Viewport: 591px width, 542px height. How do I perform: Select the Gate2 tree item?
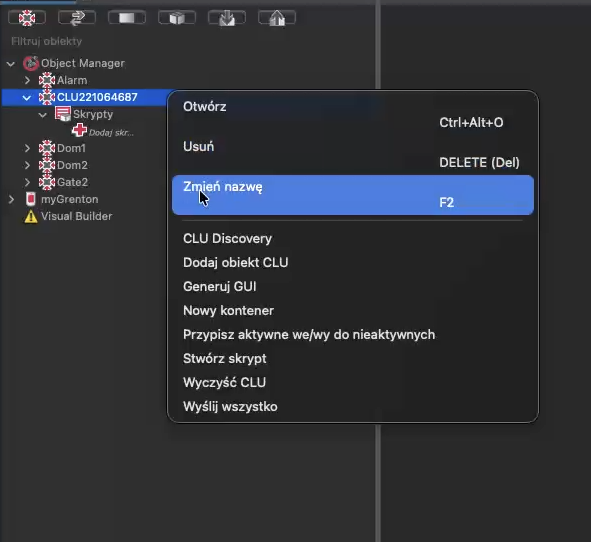72,182
